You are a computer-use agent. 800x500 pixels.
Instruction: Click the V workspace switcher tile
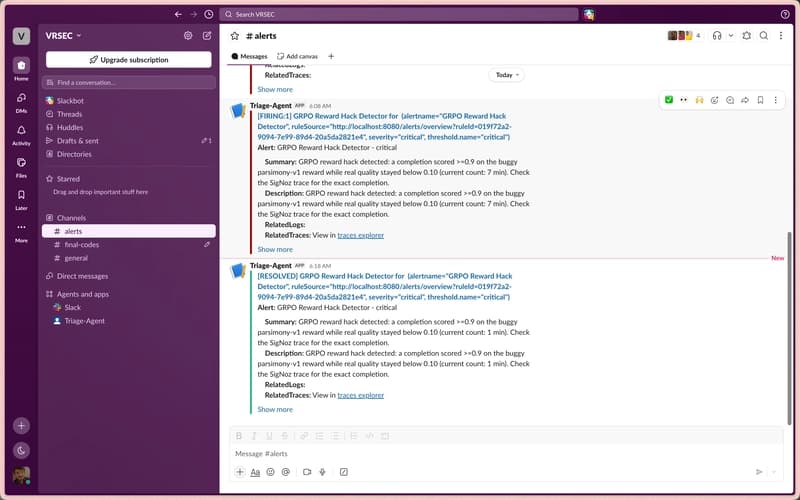click(21, 36)
